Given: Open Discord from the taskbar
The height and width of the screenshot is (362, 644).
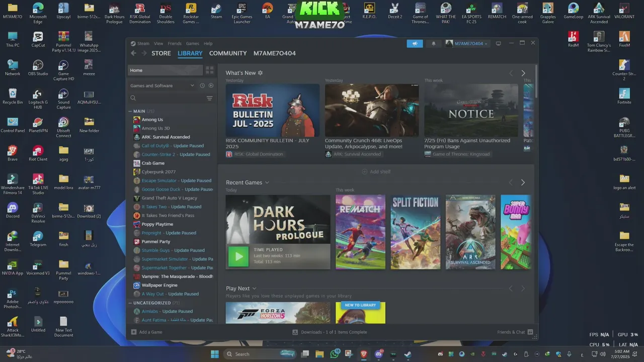Looking at the screenshot, I should [x=379, y=354].
